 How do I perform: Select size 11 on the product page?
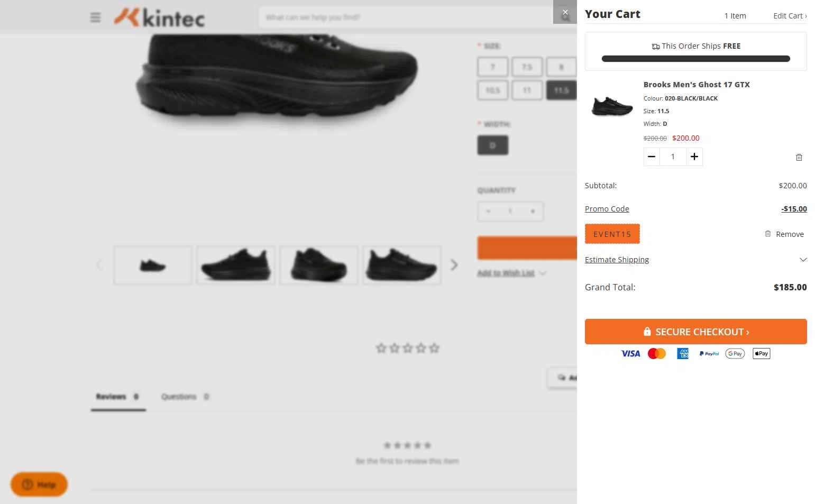click(x=527, y=90)
